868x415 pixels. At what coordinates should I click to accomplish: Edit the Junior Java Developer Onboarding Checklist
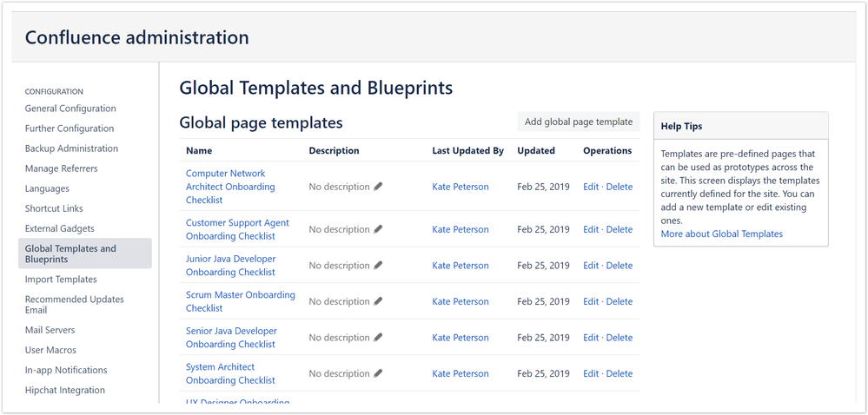pyautogui.click(x=591, y=266)
